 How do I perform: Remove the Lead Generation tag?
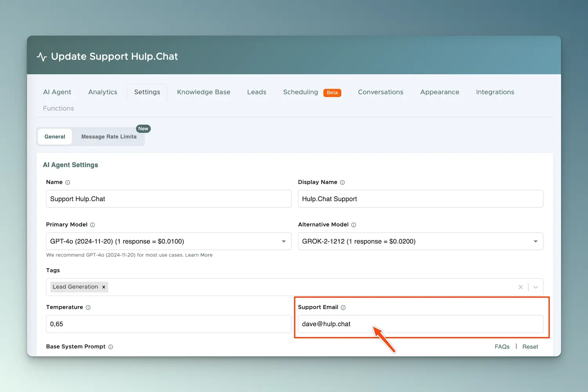[x=103, y=287]
